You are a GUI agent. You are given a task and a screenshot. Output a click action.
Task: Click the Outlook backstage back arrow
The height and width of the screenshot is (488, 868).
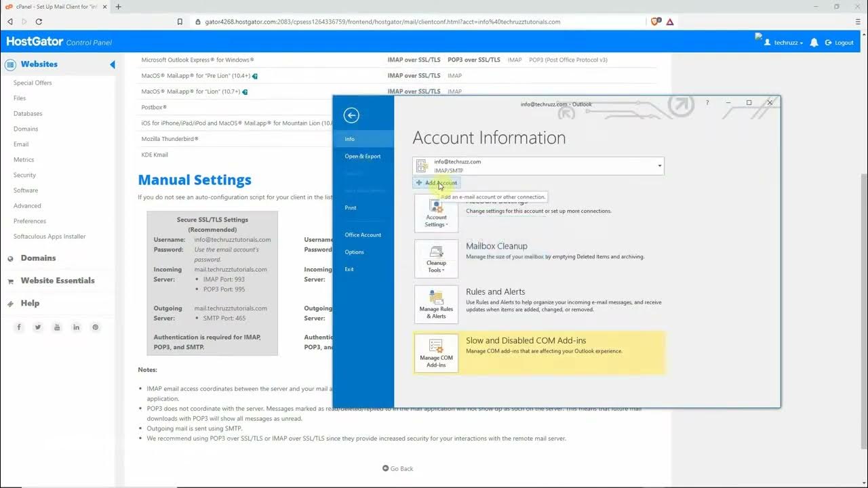(351, 115)
